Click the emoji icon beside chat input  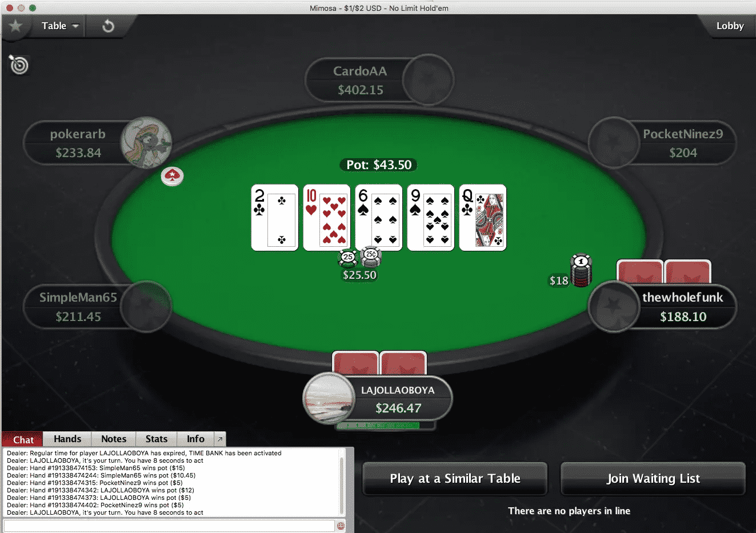(341, 526)
